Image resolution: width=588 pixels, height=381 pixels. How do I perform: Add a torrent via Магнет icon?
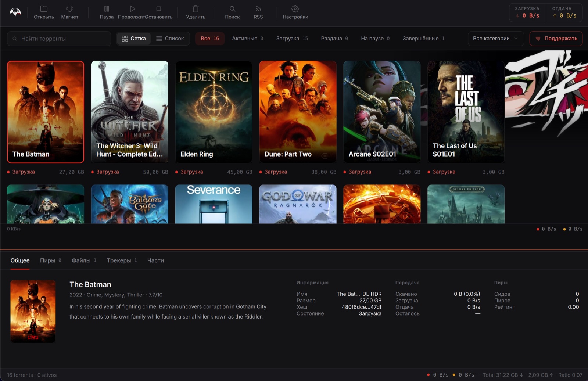[x=69, y=8]
